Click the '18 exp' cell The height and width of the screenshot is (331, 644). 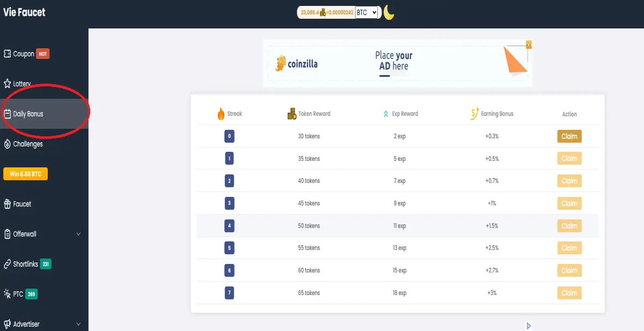(400, 293)
